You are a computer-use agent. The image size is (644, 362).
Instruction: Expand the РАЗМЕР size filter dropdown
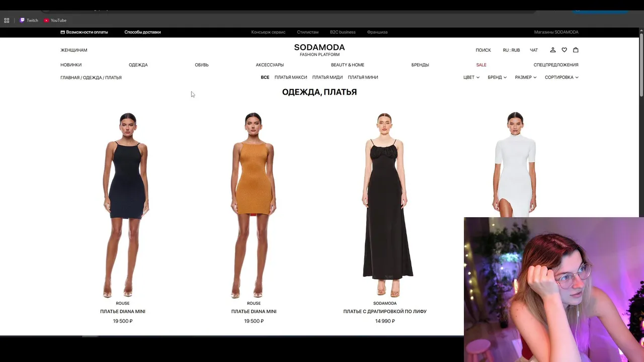526,77
